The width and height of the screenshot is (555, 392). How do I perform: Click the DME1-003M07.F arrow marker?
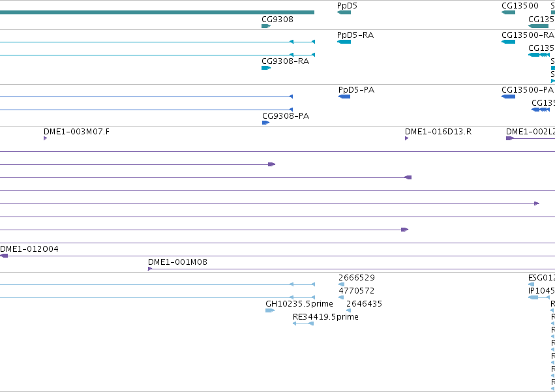(x=45, y=138)
